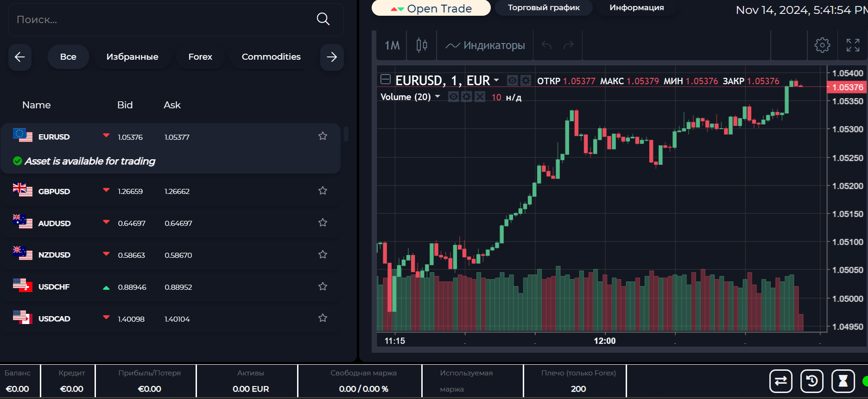The image size is (868, 399).
Task: Remove the Volume (20) indicator
Action: (480, 97)
